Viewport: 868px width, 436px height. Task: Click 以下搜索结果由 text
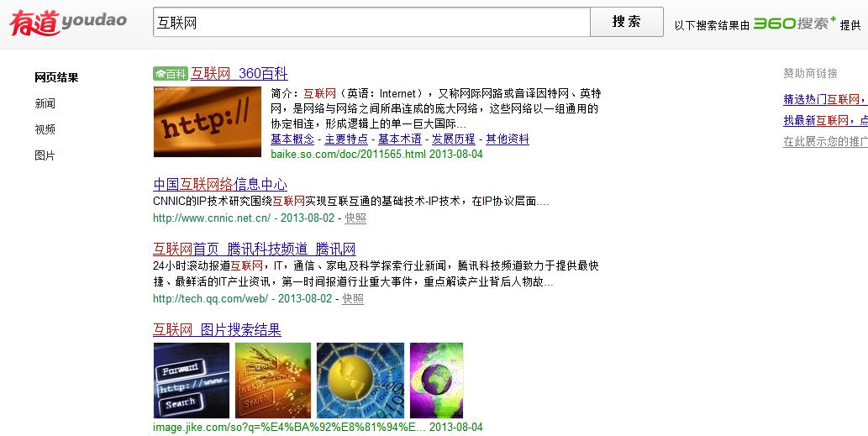(712, 25)
